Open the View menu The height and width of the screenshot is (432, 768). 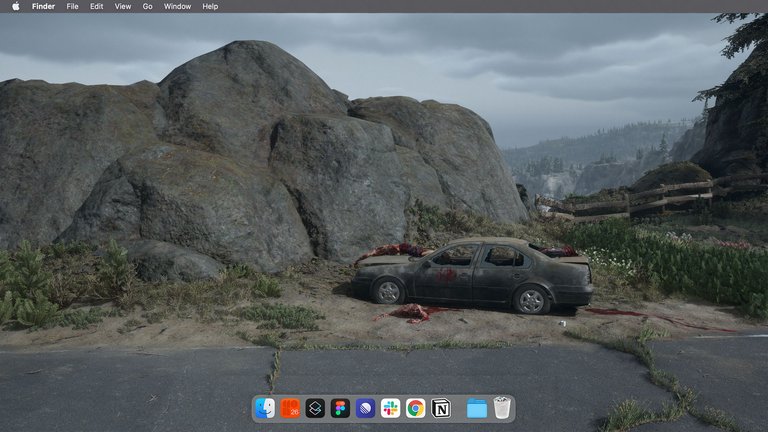pos(122,6)
